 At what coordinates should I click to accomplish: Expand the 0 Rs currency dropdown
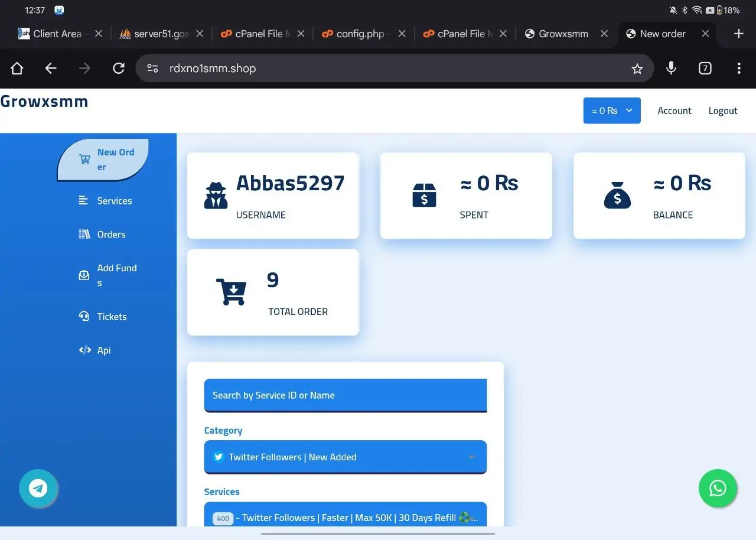point(612,110)
